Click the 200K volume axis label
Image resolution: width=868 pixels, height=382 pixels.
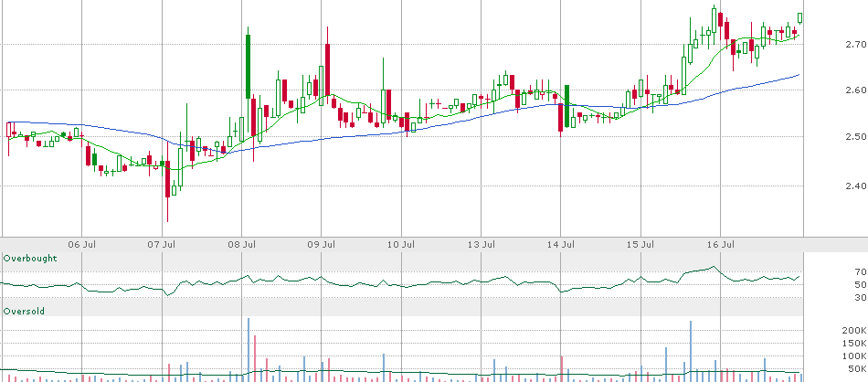tap(855, 331)
